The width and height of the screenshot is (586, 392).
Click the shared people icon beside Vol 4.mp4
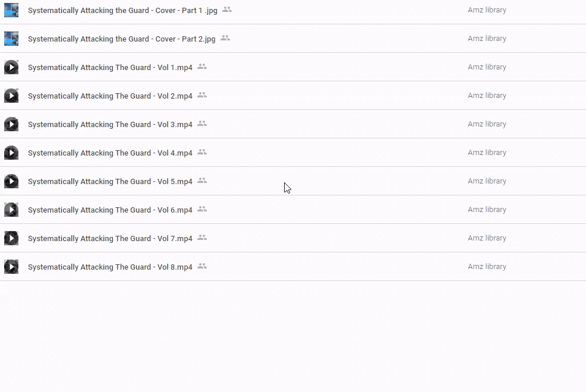pyautogui.click(x=202, y=152)
